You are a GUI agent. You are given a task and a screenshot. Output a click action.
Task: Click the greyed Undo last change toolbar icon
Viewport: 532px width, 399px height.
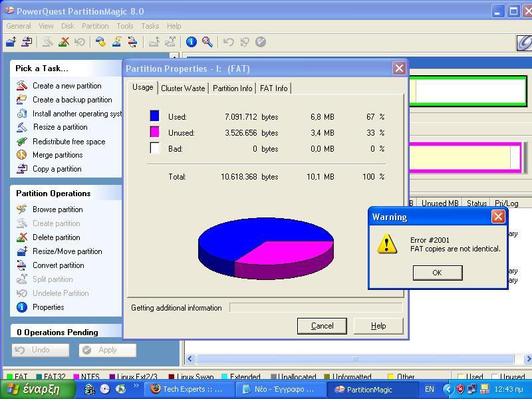228,42
